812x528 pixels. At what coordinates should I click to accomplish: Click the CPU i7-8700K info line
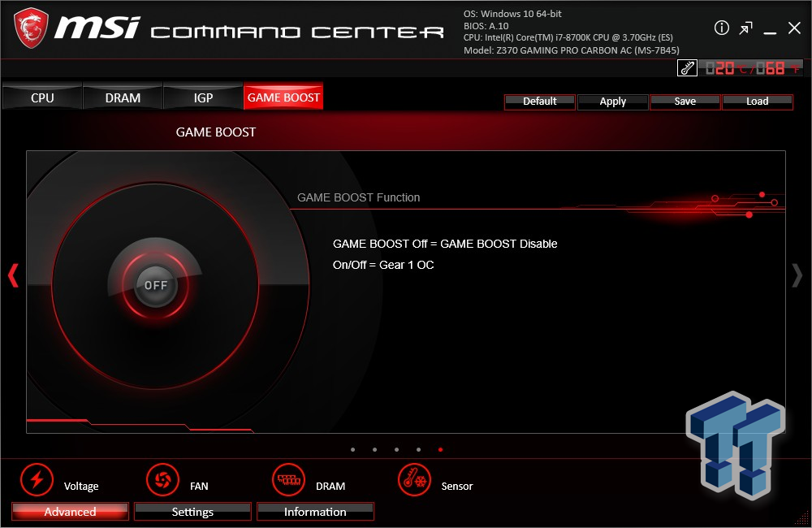point(568,38)
